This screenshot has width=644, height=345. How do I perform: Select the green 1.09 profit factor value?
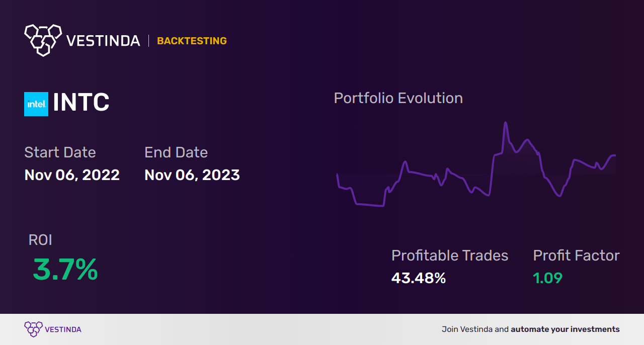point(547,278)
